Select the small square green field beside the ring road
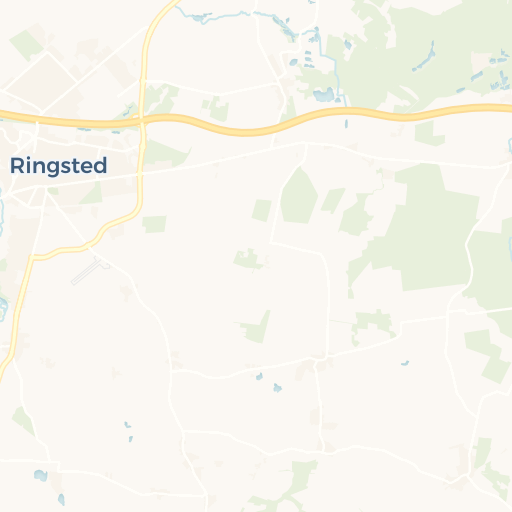Viewport: 512px width, 512px height. pyautogui.click(x=154, y=224)
